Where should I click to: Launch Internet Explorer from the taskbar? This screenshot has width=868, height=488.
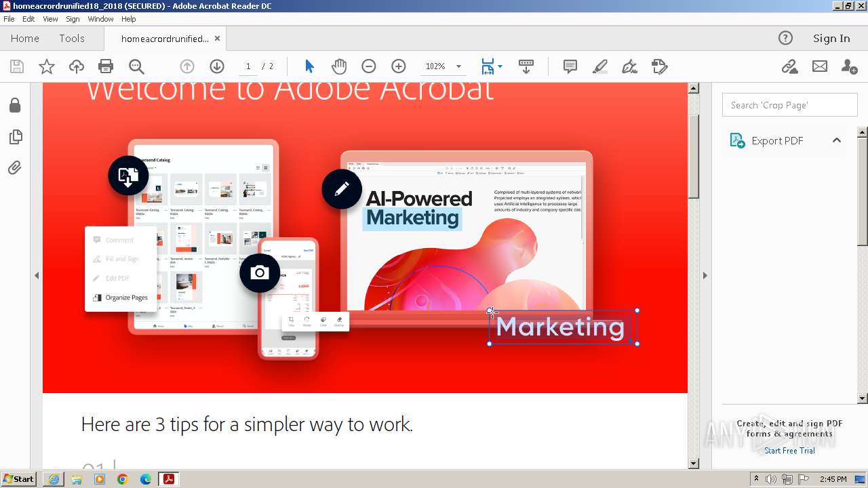point(54,479)
